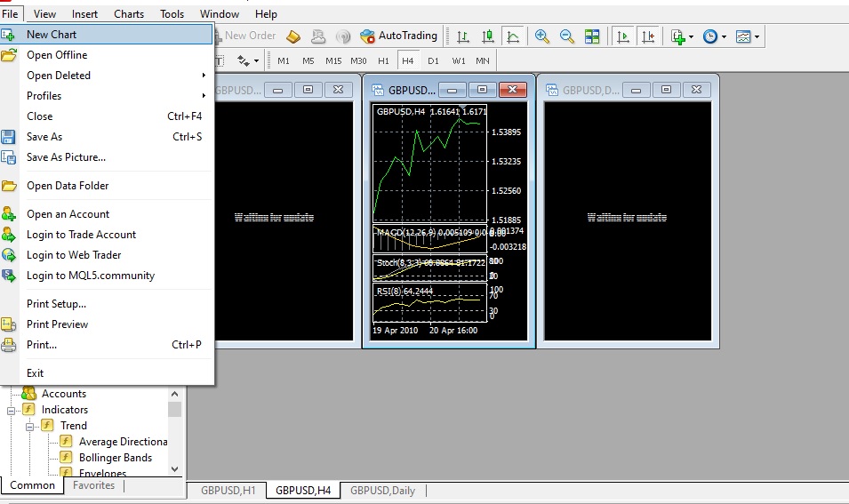Toggle AutoTrading on or off
The height and width of the screenshot is (504, 849).
pos(398,36)
